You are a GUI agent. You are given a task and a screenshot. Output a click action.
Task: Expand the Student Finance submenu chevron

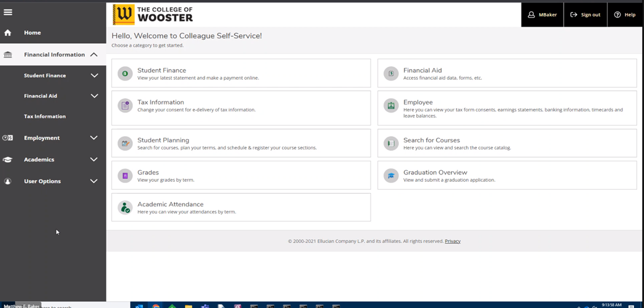point(94,75)
